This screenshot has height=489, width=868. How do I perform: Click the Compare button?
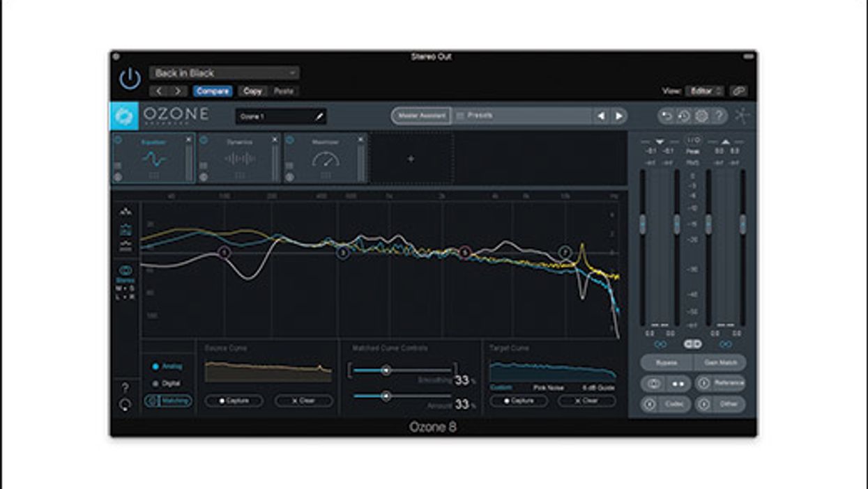[x=213, y=91]
